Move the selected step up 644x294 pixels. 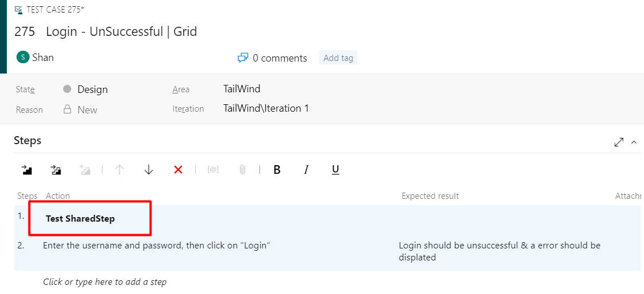120,169
